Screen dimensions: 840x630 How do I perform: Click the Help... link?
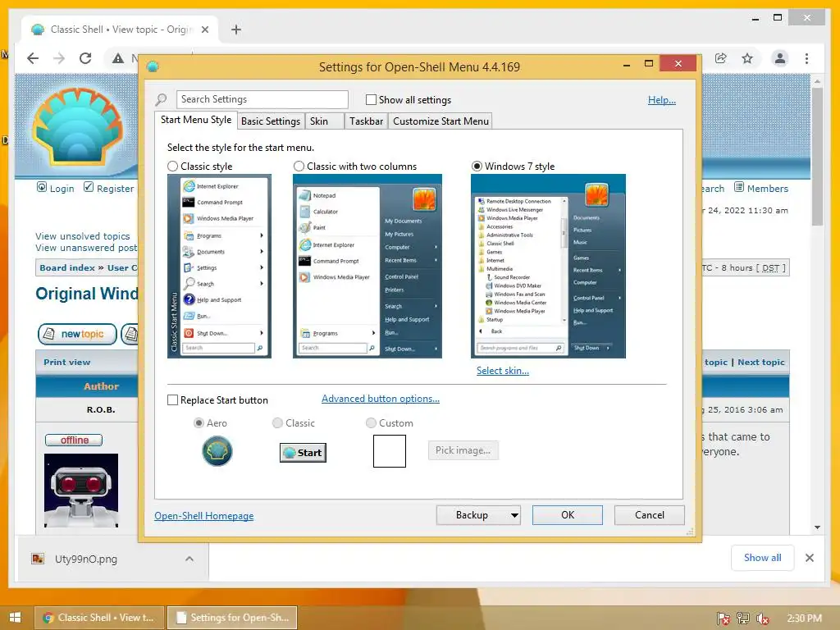tap(662, 99)
